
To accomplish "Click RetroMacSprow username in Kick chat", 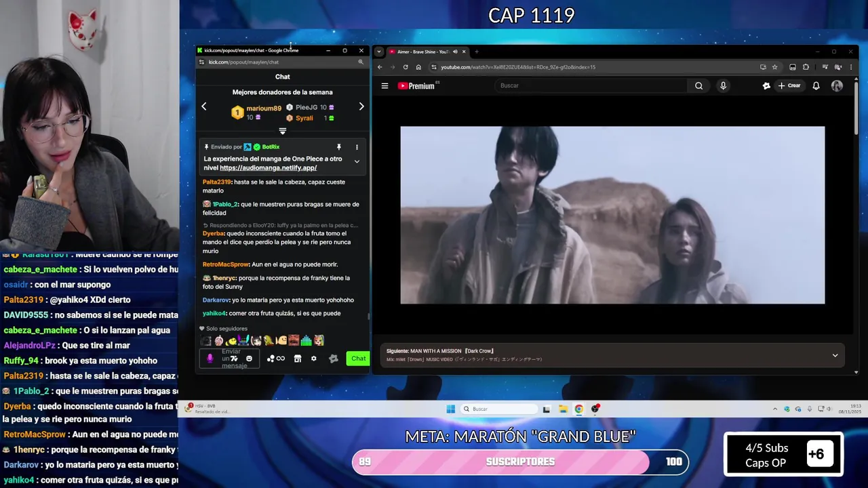I will point(226,264).
